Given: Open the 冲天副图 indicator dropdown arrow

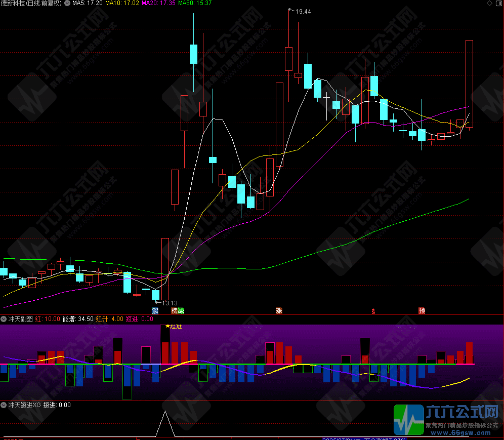Looking at the screenshot, I should (x=4, y=319).
